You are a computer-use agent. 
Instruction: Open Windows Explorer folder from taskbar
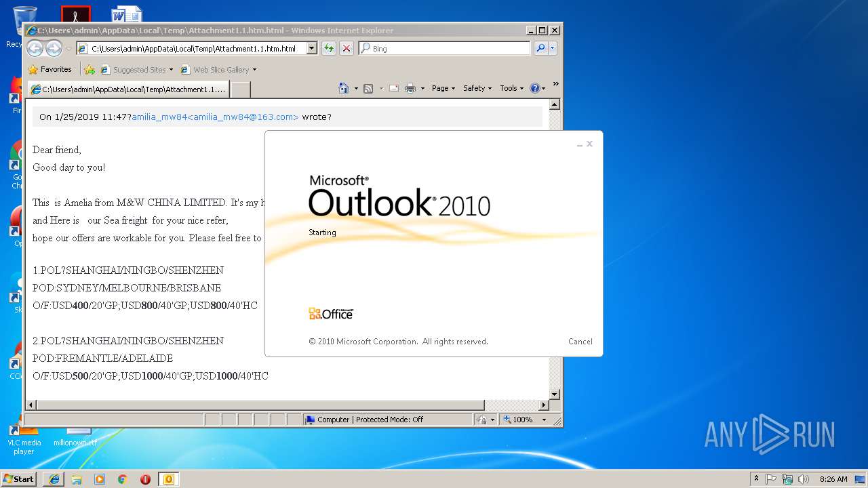point(77,479)
